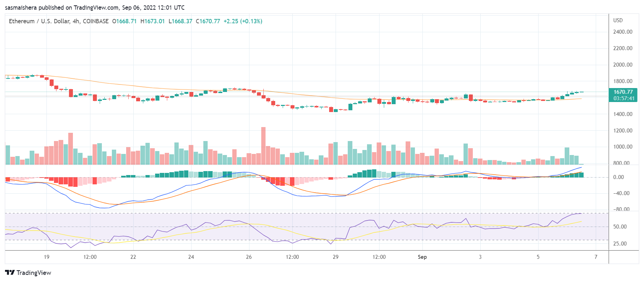Click the low price L1668.37
Image resolution: width=644 pixels, height=281 pixels.
click(x=180, y=21)
